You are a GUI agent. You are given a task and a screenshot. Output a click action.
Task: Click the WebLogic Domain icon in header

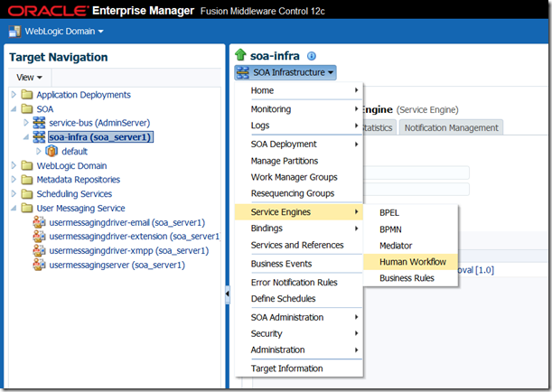15,32
